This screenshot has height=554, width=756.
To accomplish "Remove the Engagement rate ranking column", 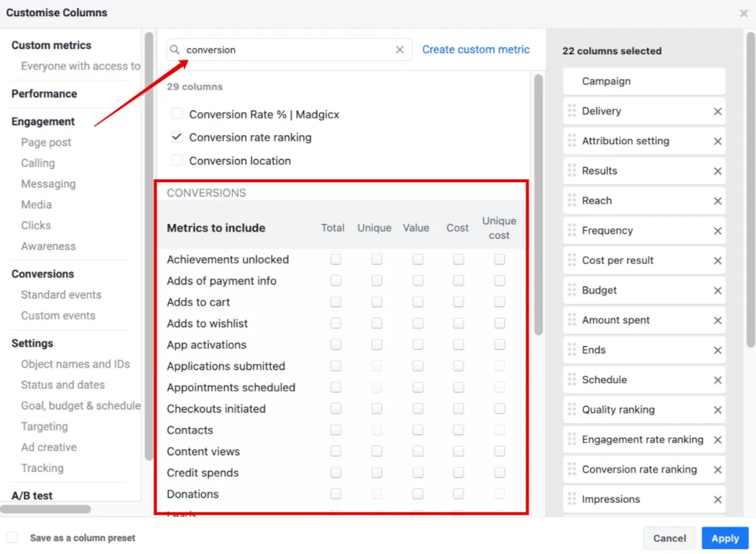I will click(717, 440).
